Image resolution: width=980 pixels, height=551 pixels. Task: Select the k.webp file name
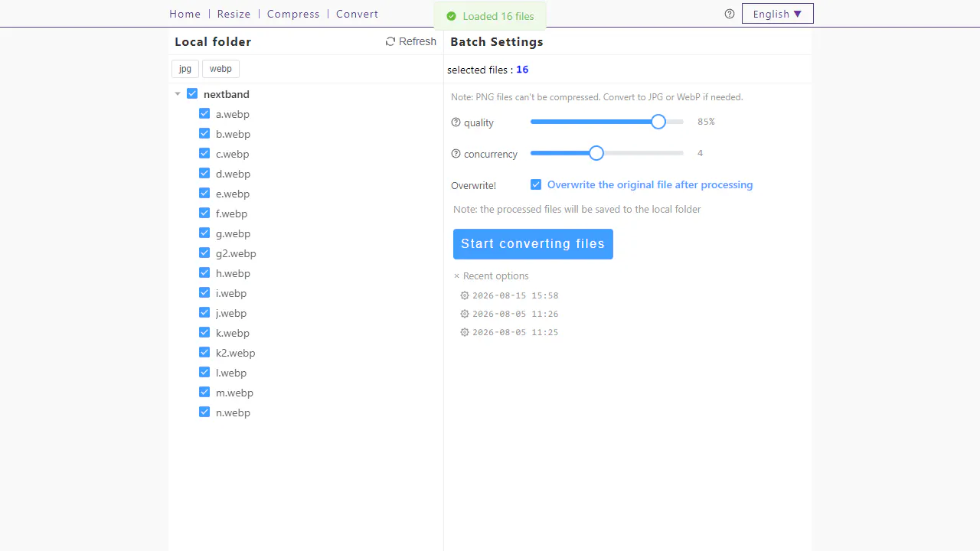tap(233, 333)
